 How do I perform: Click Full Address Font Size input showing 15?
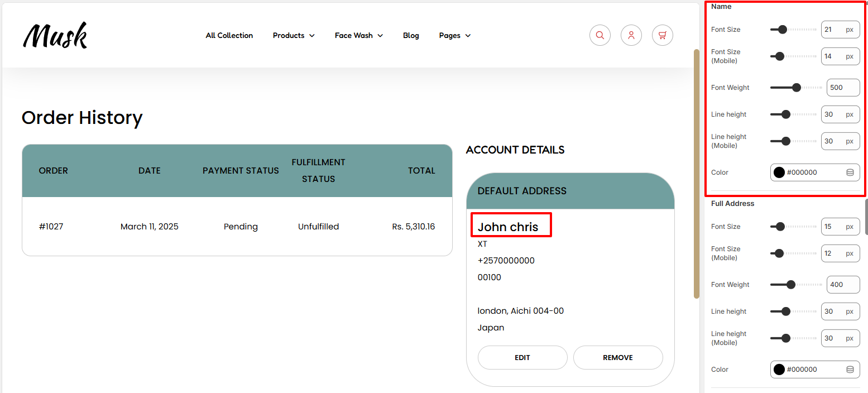[x=840, y=227]
